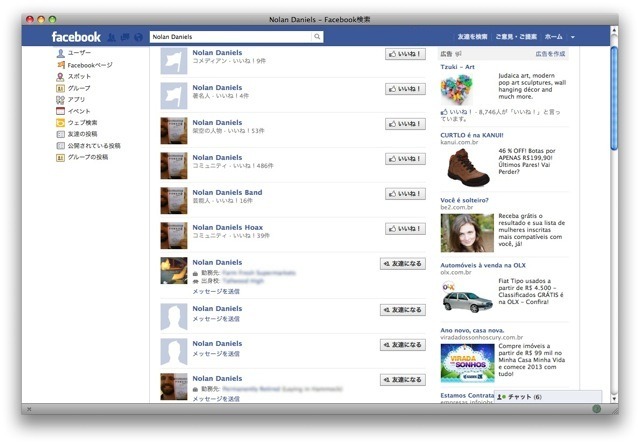Click the green status icon bottom right
640x444 pixels.
596,408
